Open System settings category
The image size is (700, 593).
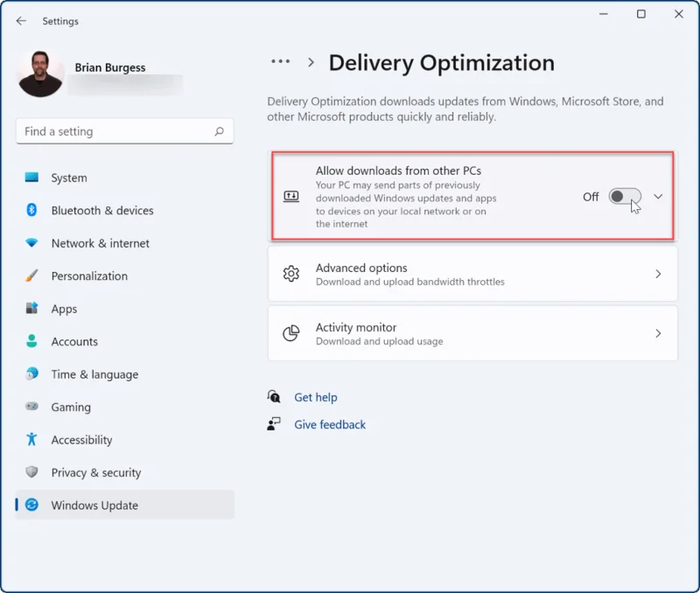click(125, 178)
